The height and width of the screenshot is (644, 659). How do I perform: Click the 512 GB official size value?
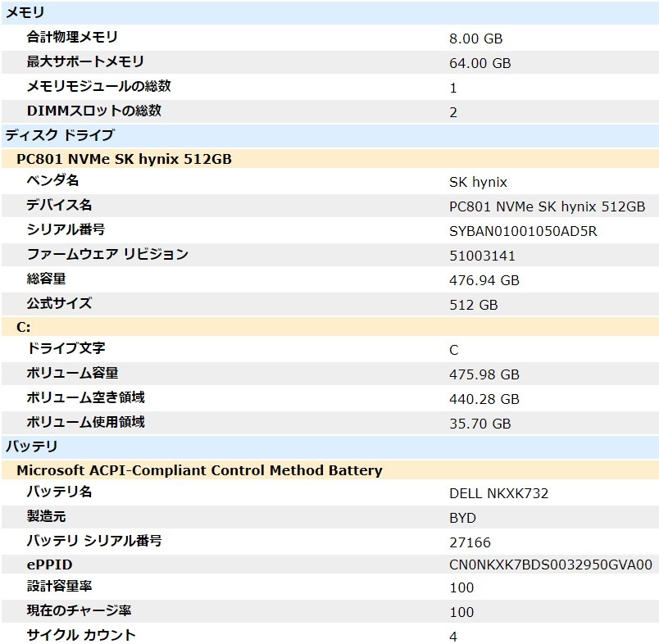[x=473, y=305]
